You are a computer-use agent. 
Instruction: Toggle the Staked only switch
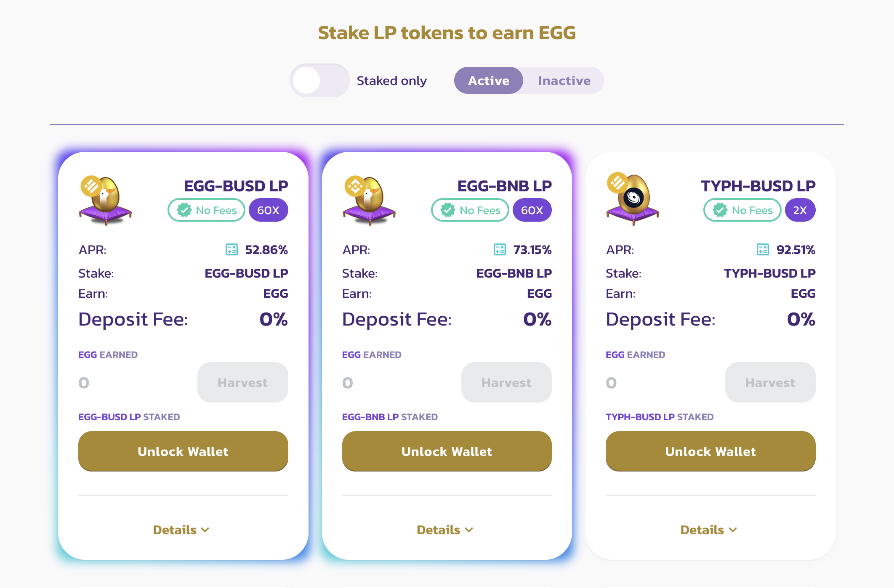(x=320, y=80)
